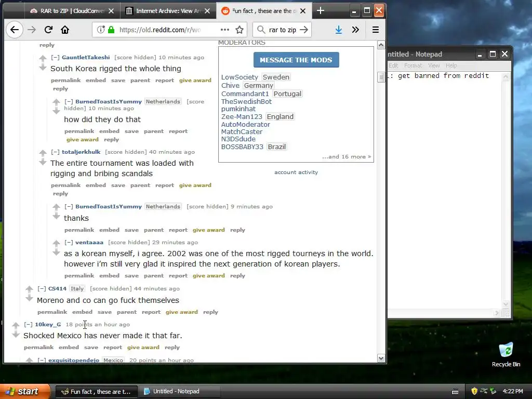Screen dimensions: 532x399
Task: Open moderator BOSSBABY33's profile
Action: point(242,147)
